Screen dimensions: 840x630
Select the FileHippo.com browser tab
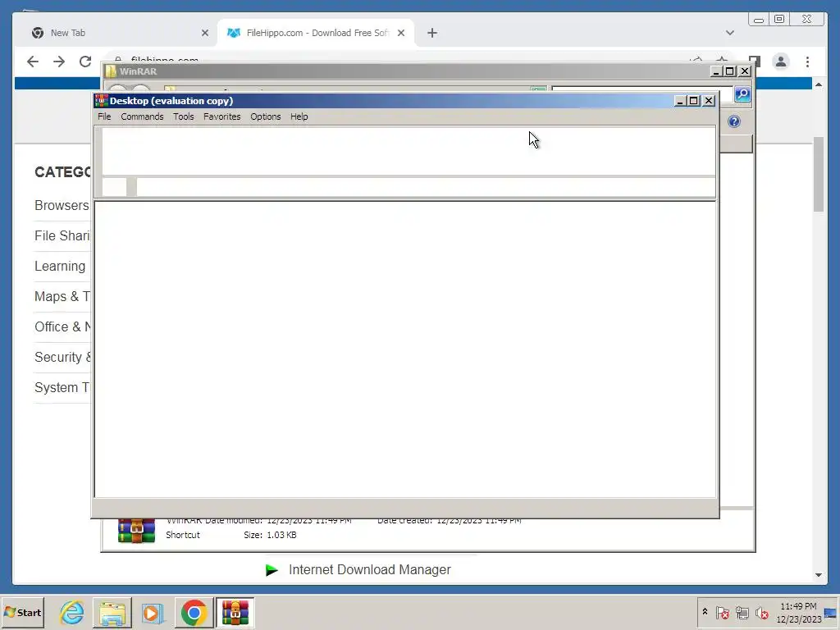(x=316, y=33)
